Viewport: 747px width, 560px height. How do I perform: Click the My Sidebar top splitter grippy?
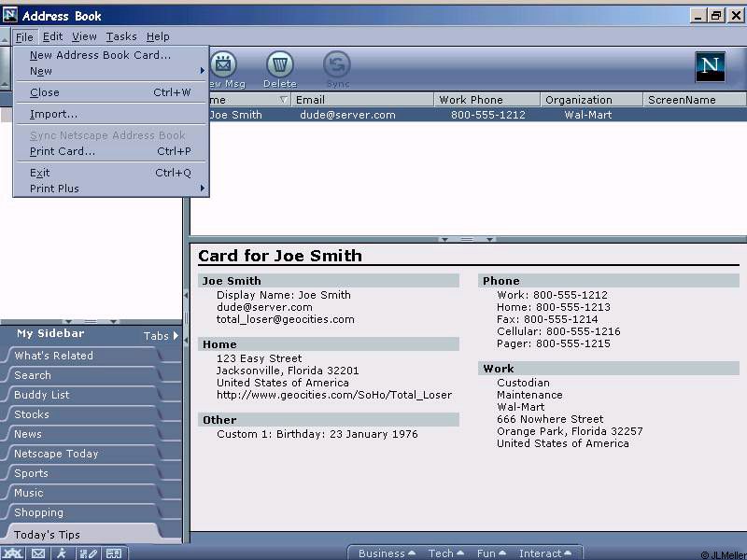pyautogui.click(x=91, y=321)
